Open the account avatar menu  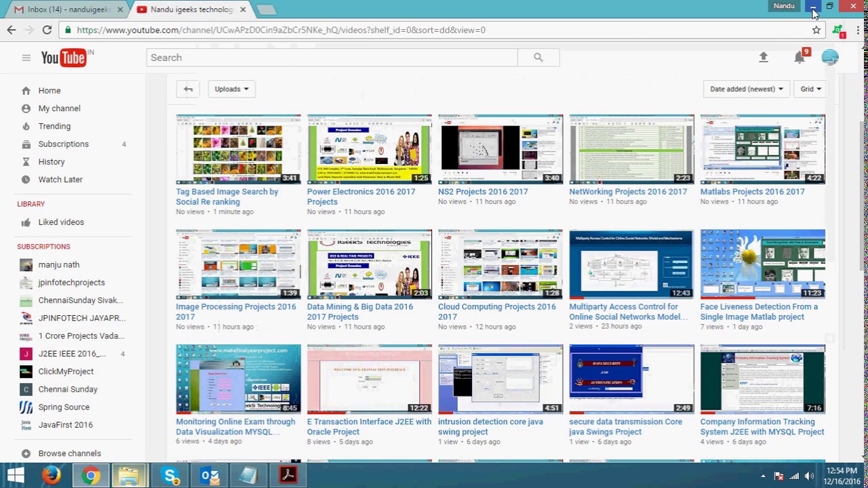point(830,58)
